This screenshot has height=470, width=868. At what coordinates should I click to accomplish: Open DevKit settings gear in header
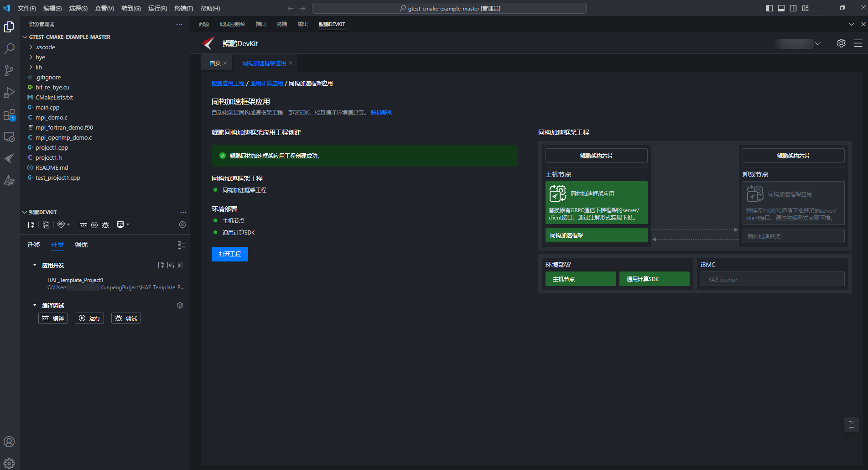coord(841,43)
